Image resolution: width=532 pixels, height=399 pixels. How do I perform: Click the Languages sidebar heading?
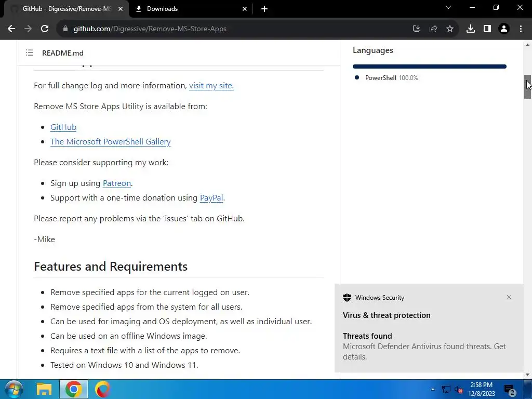[373, 50]
